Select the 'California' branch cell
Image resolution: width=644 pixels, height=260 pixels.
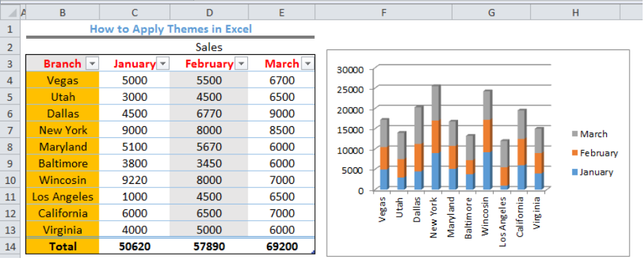(x=62, y=213)
